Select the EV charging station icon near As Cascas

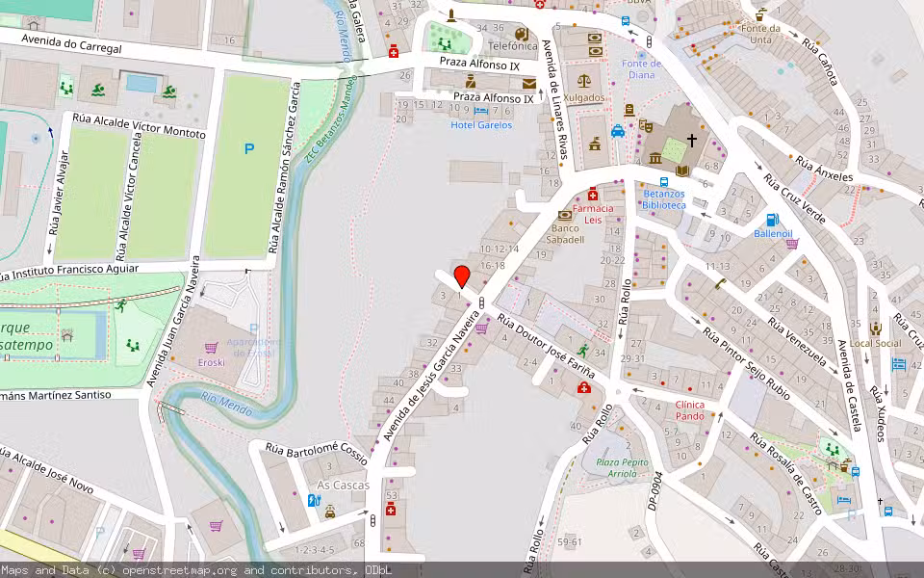[x=315, y=500]
